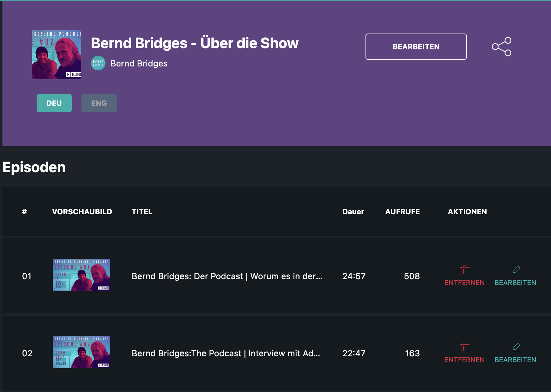Click the share icon in the header
The image size is (551, 392).
coord(501,47)
